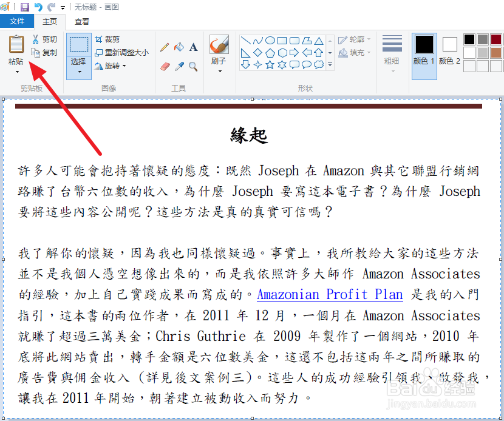Click the Redo arrow in quick access
The height and width of the screenshot is (421, 504).
[x=52, y=7]
